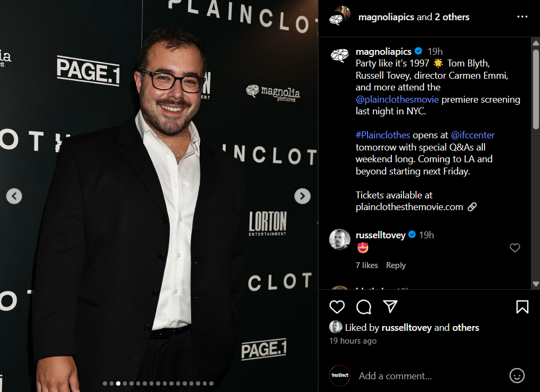This screenshot has width=540, height=392.
Task: Open the emoji picker smiley icon
Action: [517, 376]
